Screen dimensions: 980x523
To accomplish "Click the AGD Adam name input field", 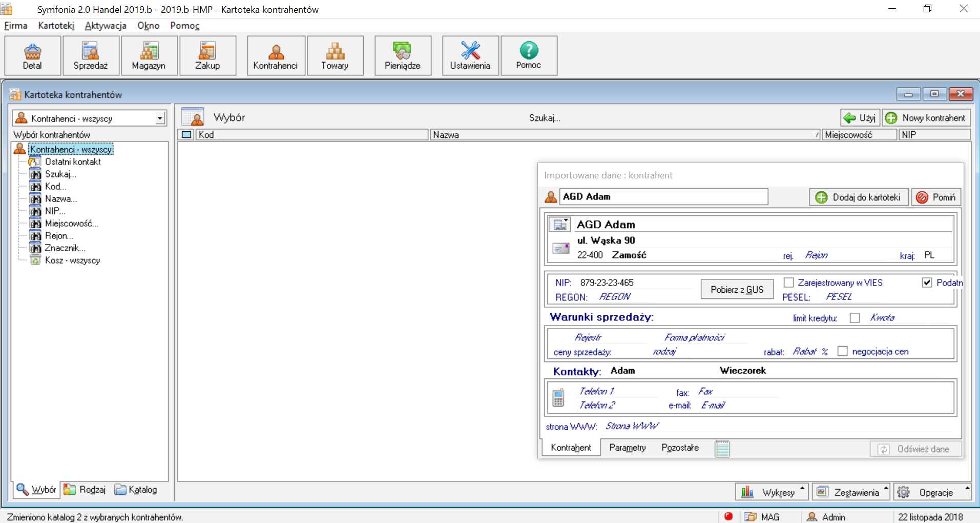I will (x=664, y=196).
